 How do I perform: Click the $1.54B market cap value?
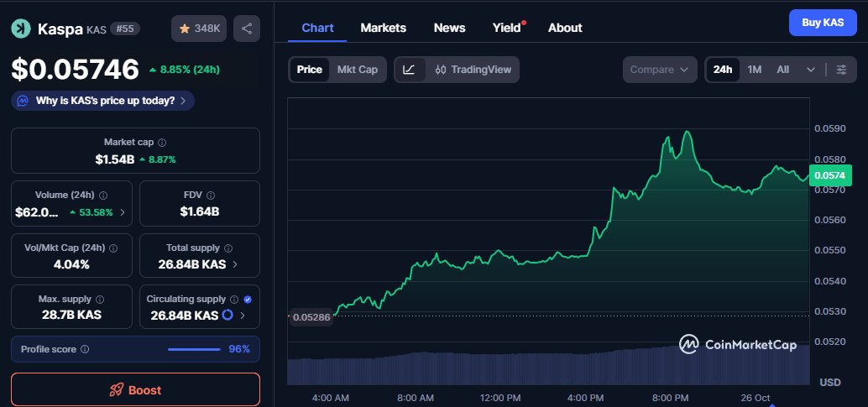point(115,159)
